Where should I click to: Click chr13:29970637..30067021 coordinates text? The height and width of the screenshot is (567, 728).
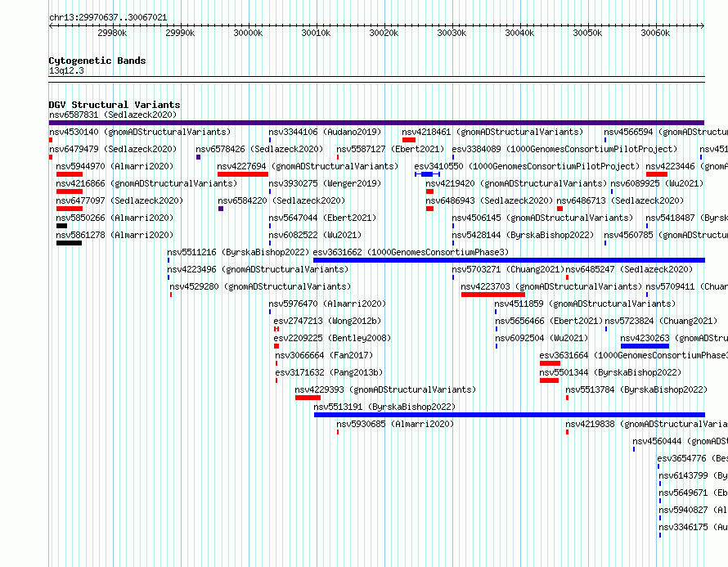click(108, 17)
